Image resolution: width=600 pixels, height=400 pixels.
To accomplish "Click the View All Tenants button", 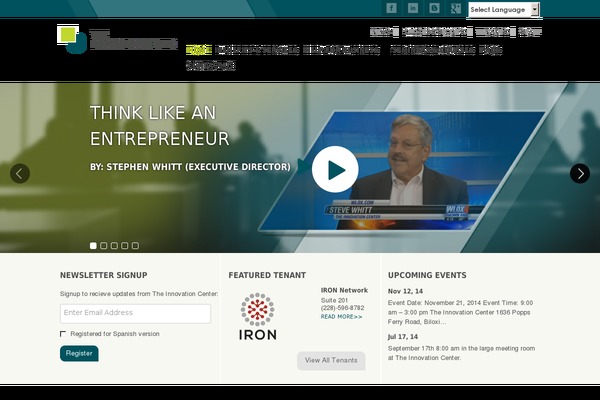I will 331,360.
